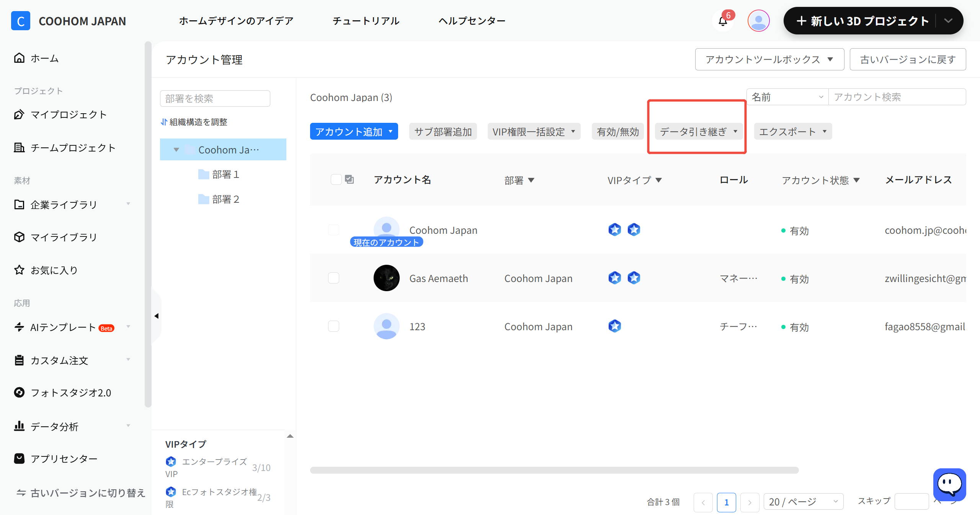Image resolution: width=980 pixels, height=515 pixels.
Task: Check the Gas Aemaeth row checkbox
Action: pyautogui.click(x=334, y=278)
